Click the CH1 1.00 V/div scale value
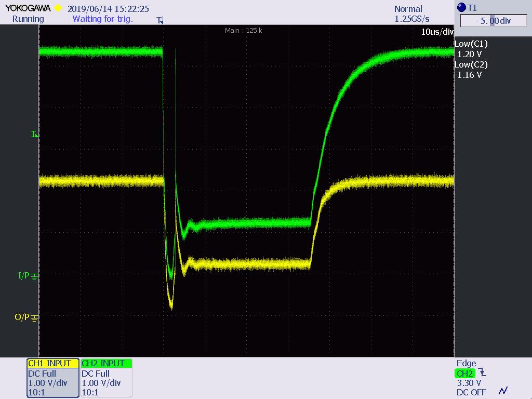Screen dimensions: 532x399 point(48,383)
